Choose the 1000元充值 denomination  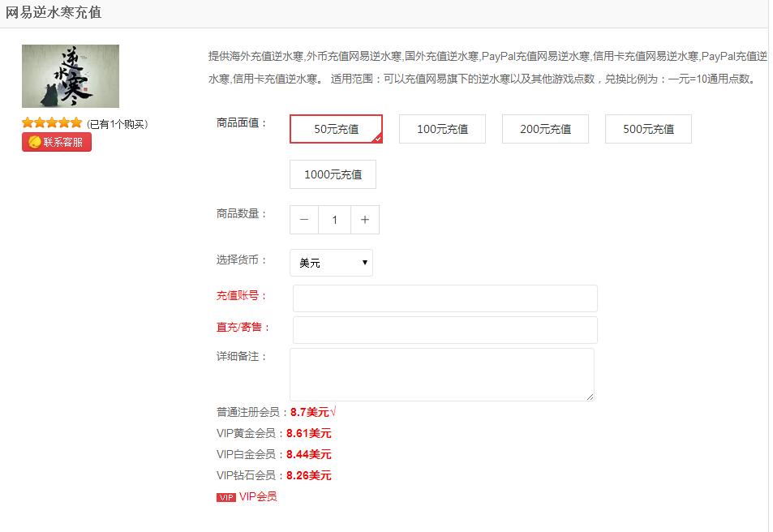click(333, 174)
